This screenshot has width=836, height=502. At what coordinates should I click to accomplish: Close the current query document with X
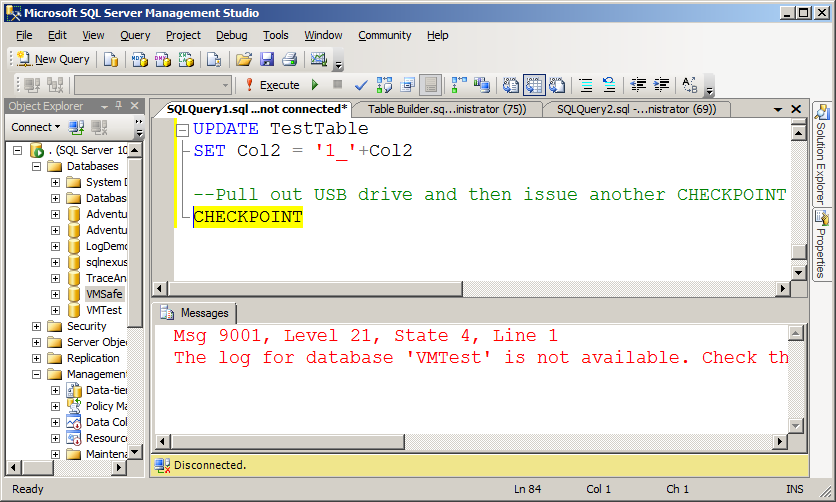(x=796, y=109)
